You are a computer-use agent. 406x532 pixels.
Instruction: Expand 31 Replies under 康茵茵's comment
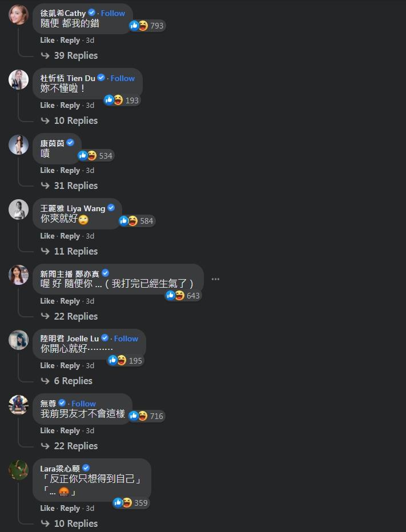pos(69,186)
